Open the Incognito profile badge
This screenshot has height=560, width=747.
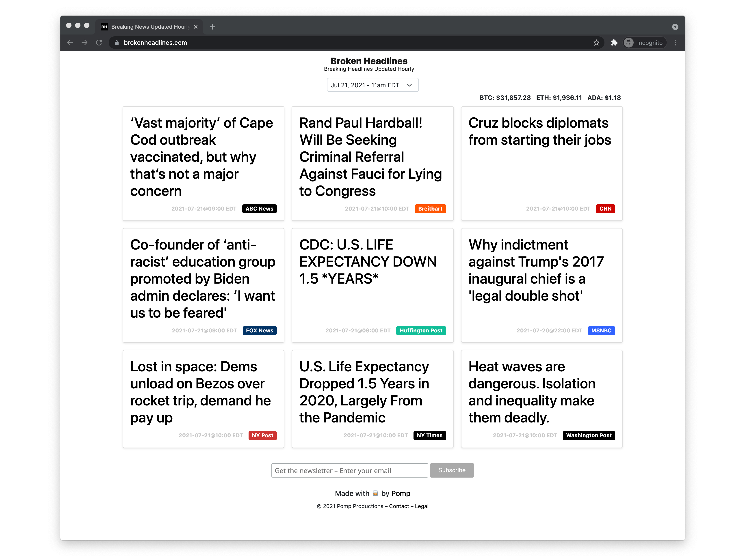tap(644, 43)
